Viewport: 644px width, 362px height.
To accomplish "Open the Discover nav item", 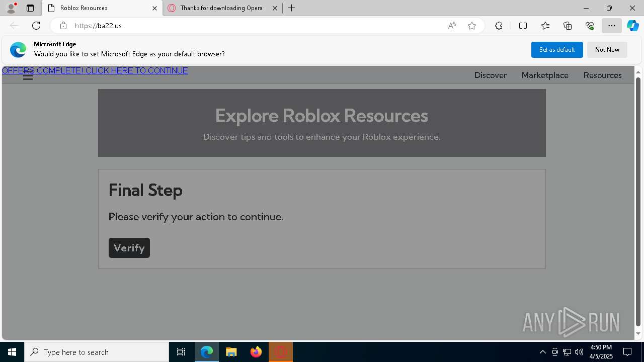I will click(x=491, y=75).
